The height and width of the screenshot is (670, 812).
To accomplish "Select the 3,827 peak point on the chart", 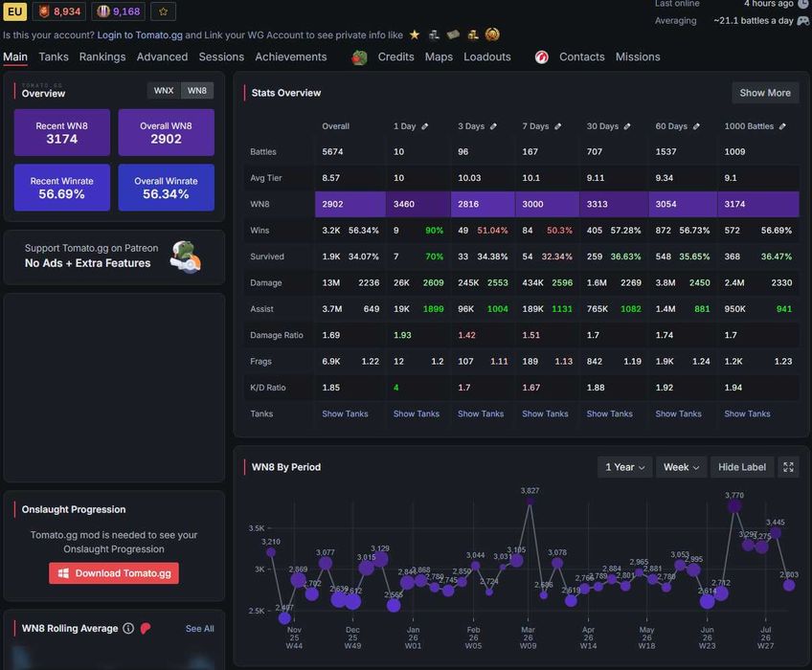I will tap(530, 502).
